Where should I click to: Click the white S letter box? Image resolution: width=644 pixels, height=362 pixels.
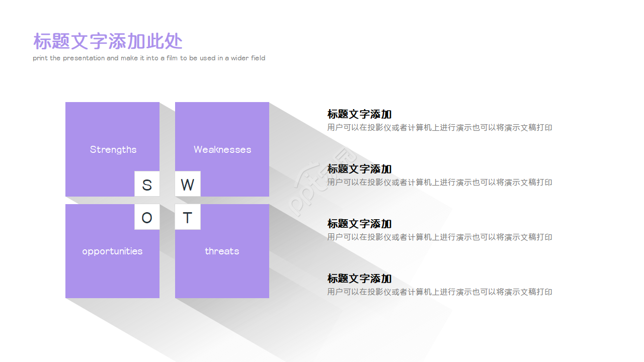pyautogui.click(x=147, y=184)
